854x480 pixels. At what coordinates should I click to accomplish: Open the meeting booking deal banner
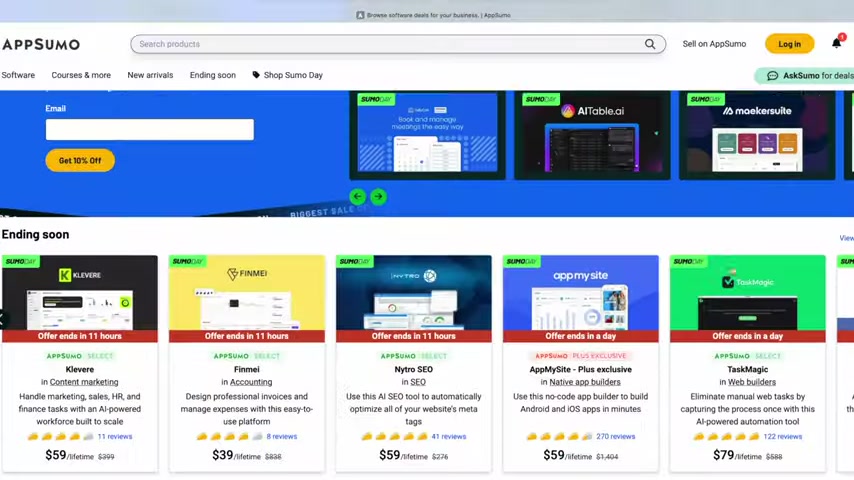point(428,135)
